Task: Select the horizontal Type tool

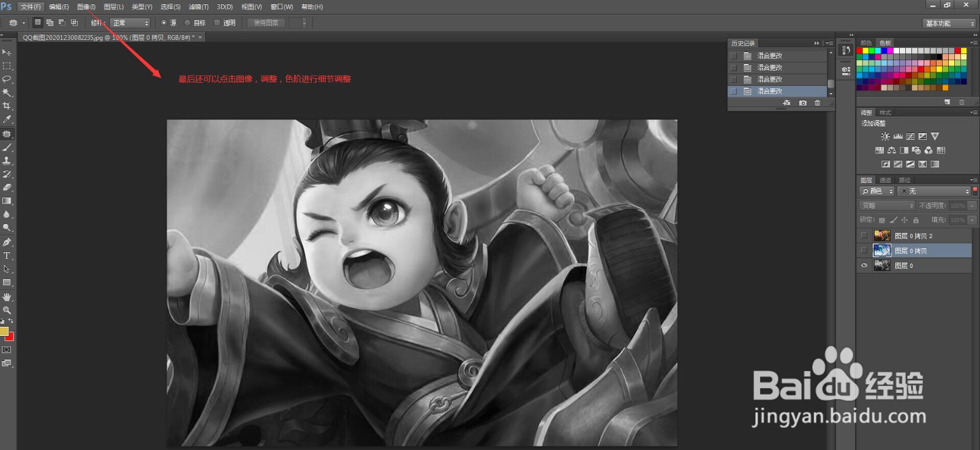Action: coord(7,256)
